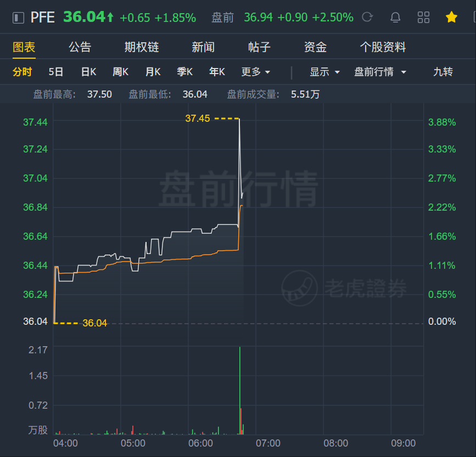Toggle the 九转 indicator

443,72
